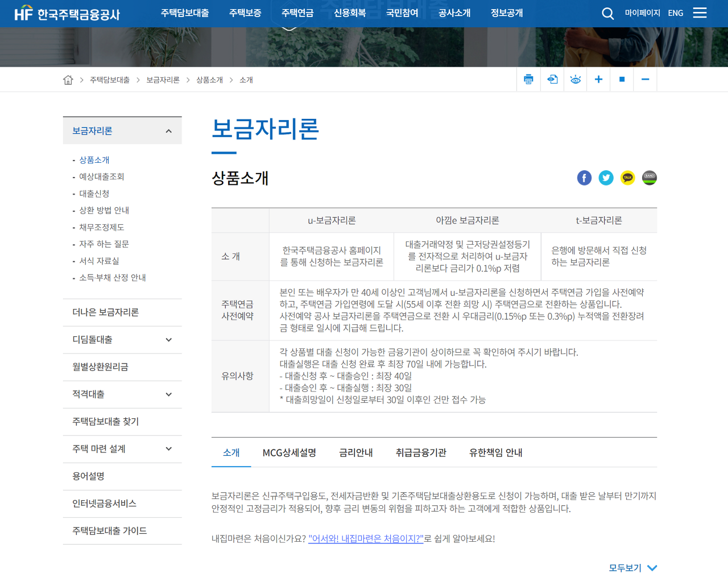Image resolution: width=728 pixels, height=577 pixels.
Task: Open 월별상환원리금 sidebar item
Action: [122, 367]
